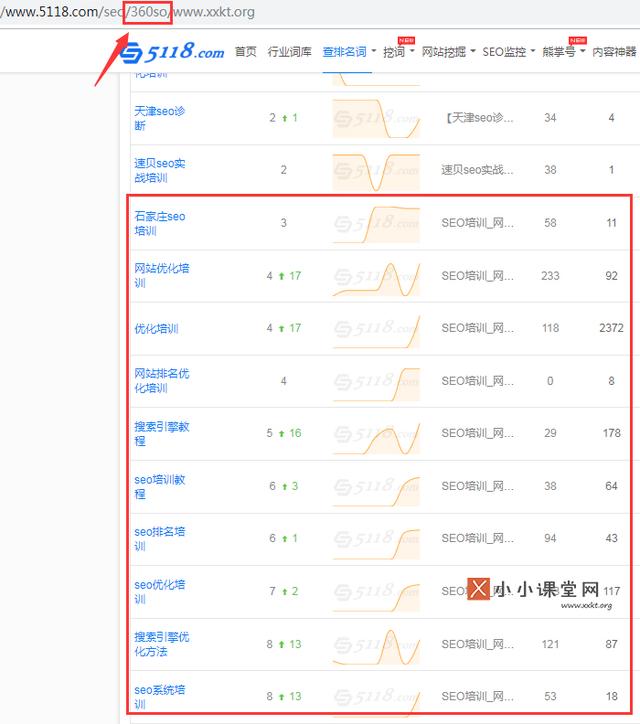Click trend chart for 优化培训
The width and height of the screenshot is (640, 724).
click(376, 331)
